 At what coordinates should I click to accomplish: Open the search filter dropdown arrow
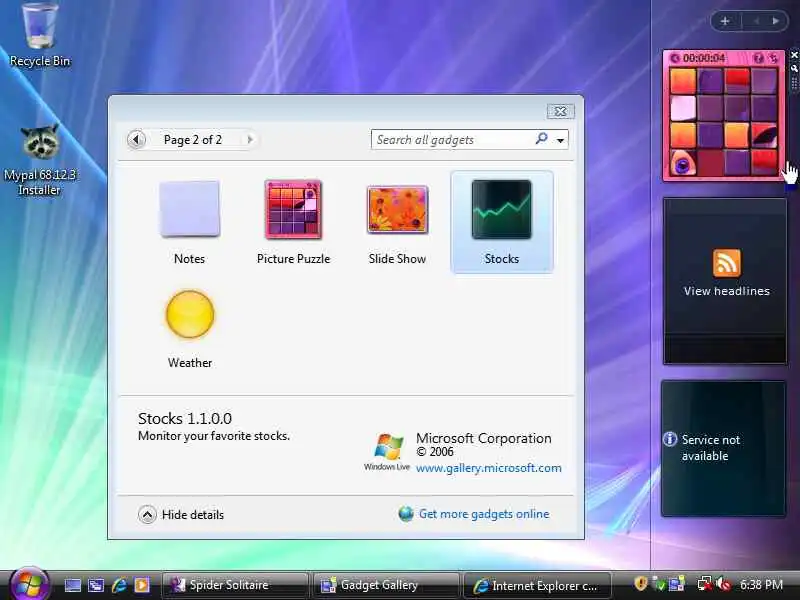(x=560, y=140)
